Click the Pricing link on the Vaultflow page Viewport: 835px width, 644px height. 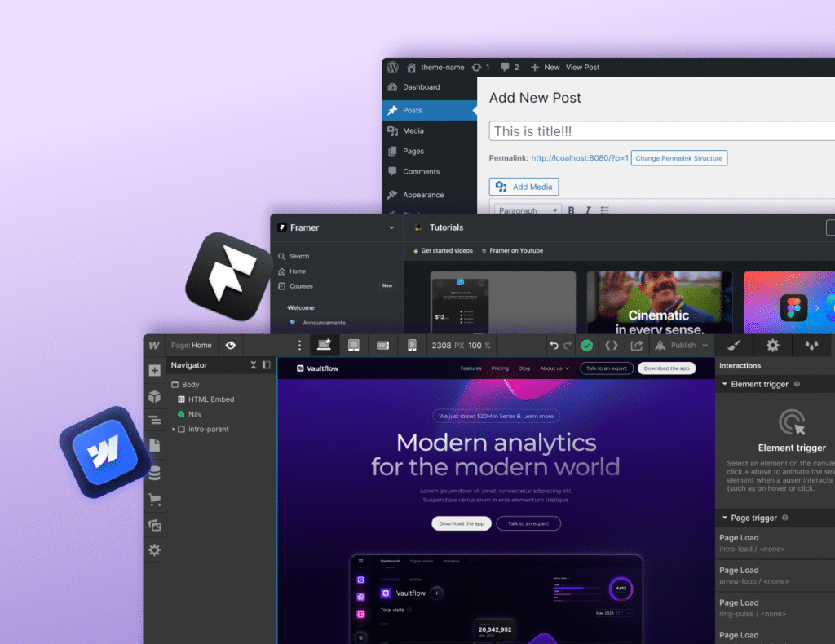pyautogui.click(x=500, y=368)
